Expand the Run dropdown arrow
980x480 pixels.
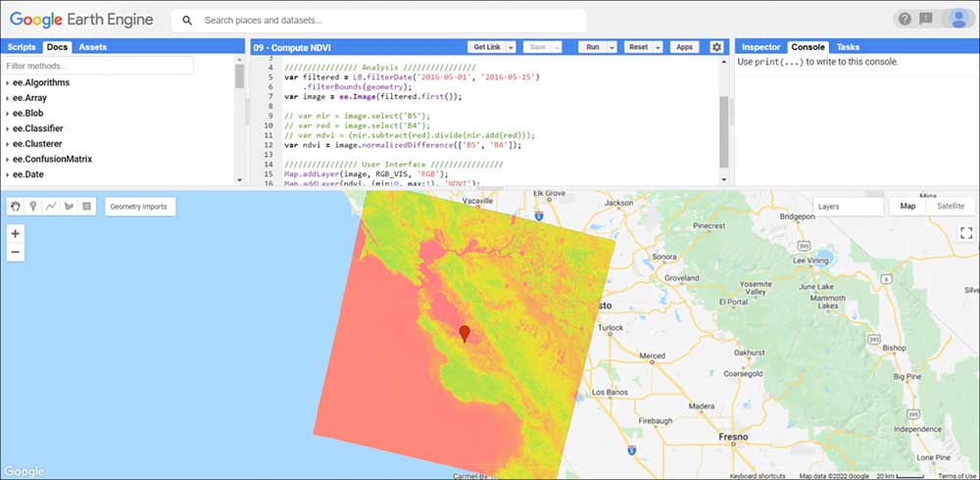coord(612,47)
